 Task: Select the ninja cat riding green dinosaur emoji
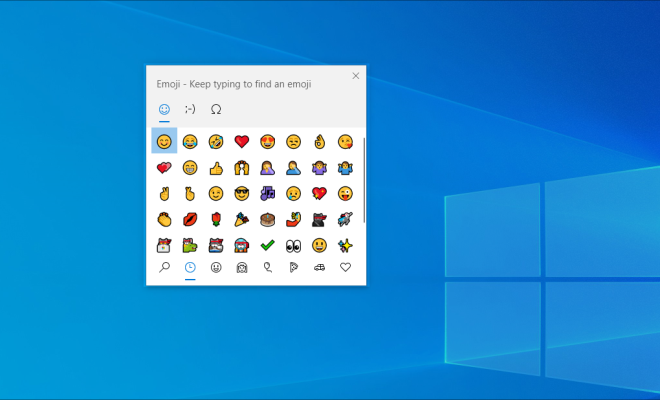190,245
